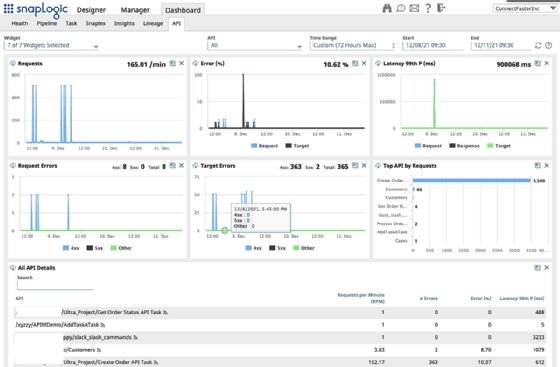Open the Insights sub-tab
Viewport: 560px width, 367px height.
124,23
